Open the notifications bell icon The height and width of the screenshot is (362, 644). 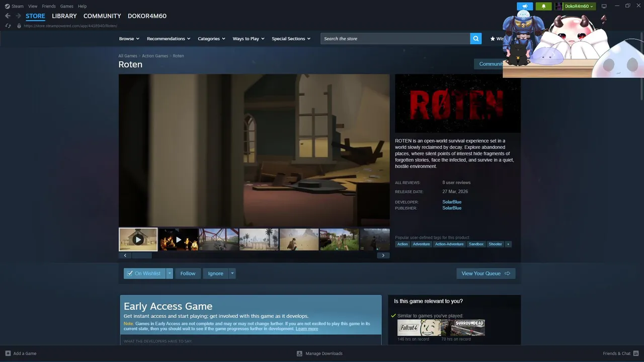click(544, 6)
